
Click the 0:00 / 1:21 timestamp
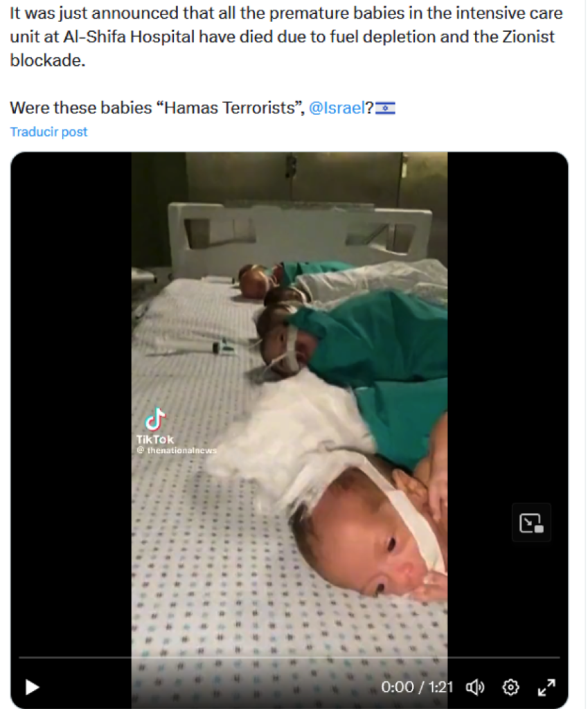pyautogui.click(x=416, y=687)
